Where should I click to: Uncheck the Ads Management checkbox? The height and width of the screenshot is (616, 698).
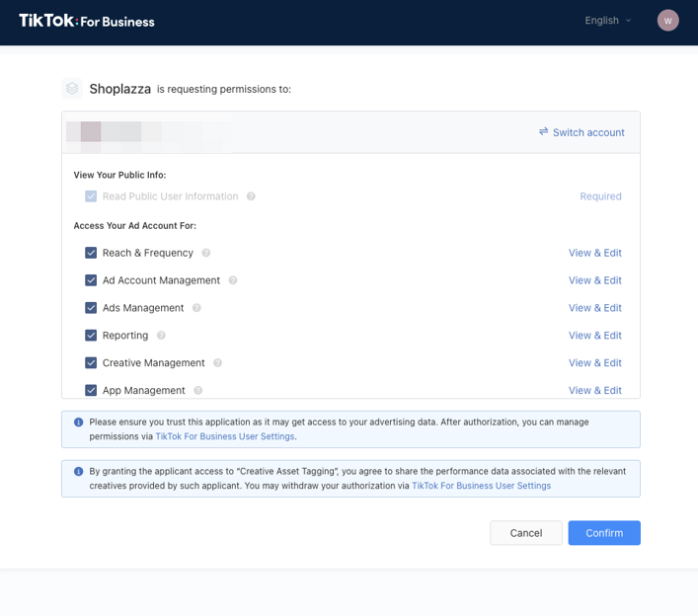coord(91,308)
